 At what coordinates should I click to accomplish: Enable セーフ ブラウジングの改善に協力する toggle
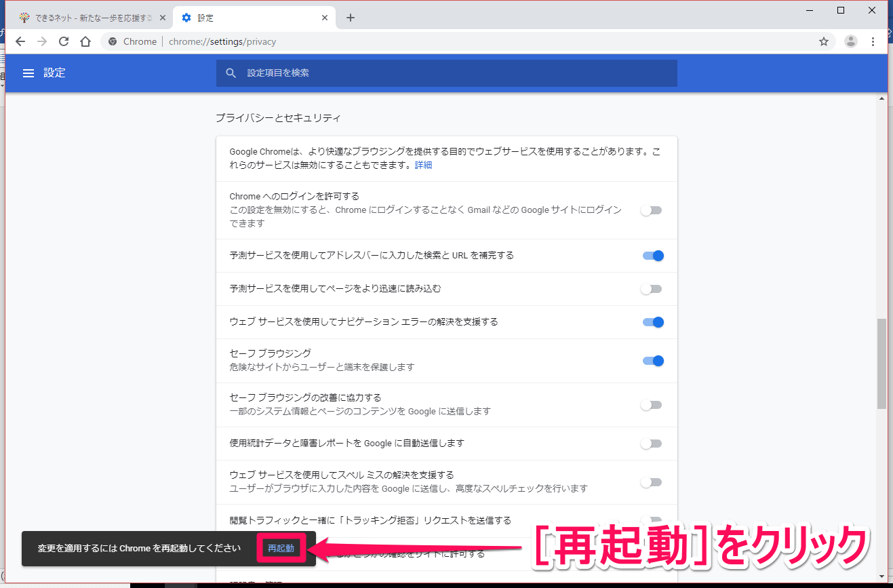652,405
